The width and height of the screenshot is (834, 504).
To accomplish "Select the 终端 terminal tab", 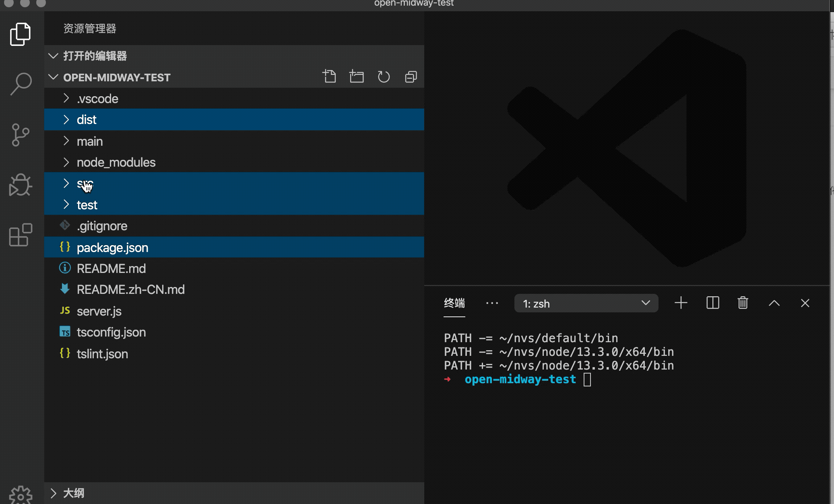I will click(454, 303).
